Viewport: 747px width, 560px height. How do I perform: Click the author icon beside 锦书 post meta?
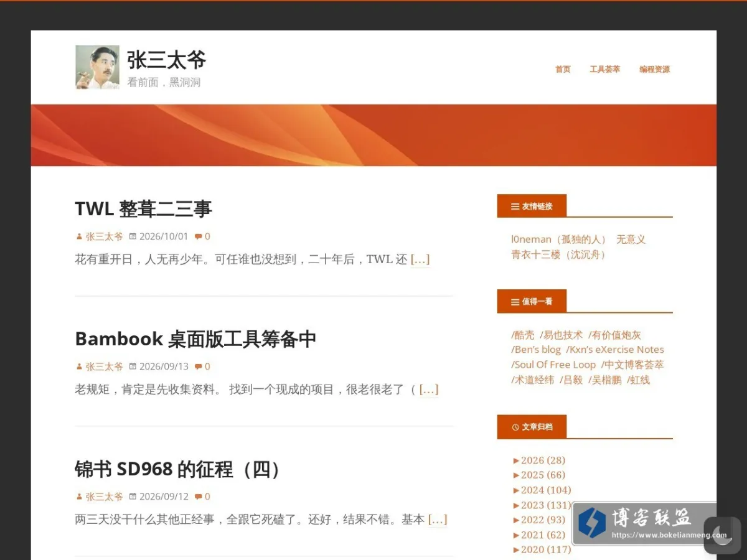coord(79,497)
